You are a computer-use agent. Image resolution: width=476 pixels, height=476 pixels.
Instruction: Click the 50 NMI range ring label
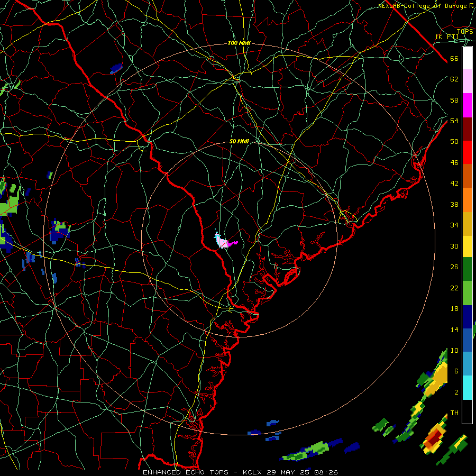click(x=239, y=141)
